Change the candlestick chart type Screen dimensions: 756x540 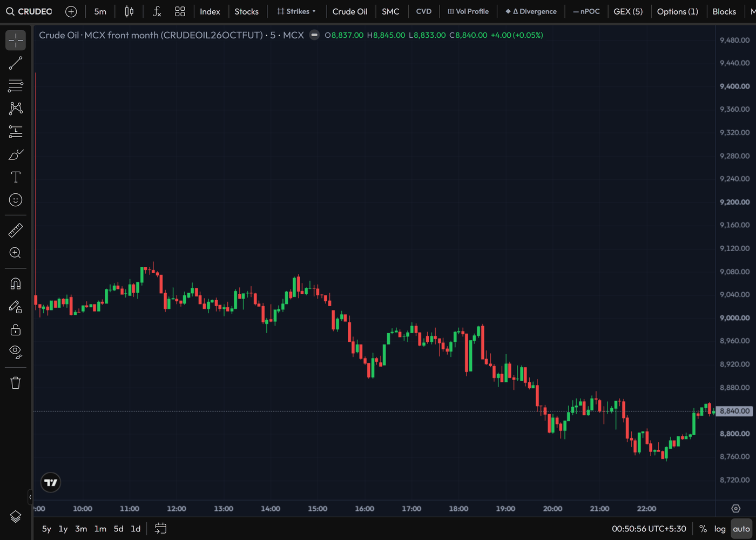tap(129, 11)
